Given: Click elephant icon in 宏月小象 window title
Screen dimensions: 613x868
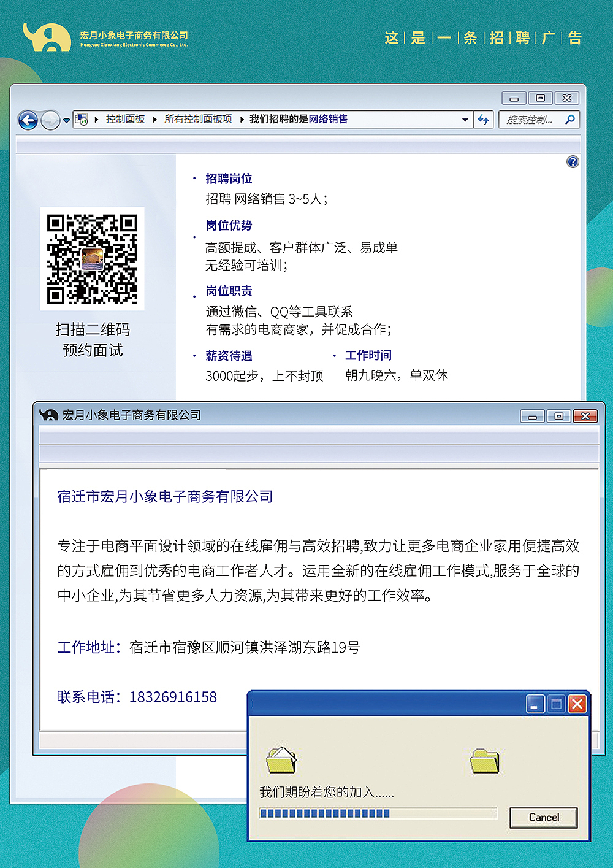Looking at the screenshot, I should pyautogui.click(x=48, y=415).
